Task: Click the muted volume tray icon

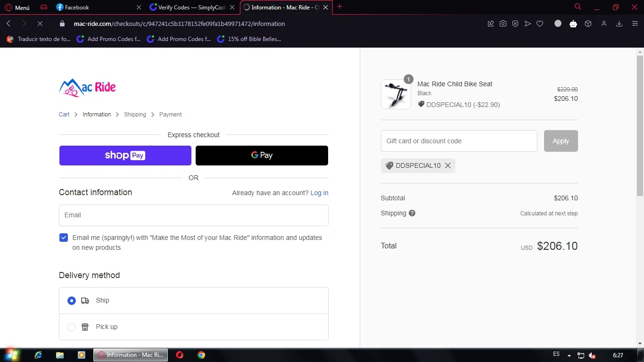Action: [x=592, y=355]
